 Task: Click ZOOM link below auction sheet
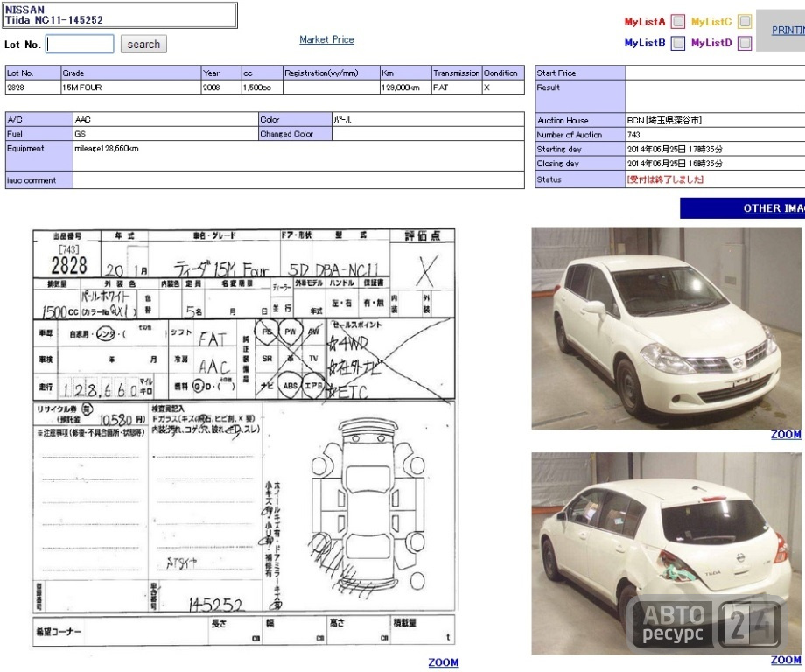[443, 662]
